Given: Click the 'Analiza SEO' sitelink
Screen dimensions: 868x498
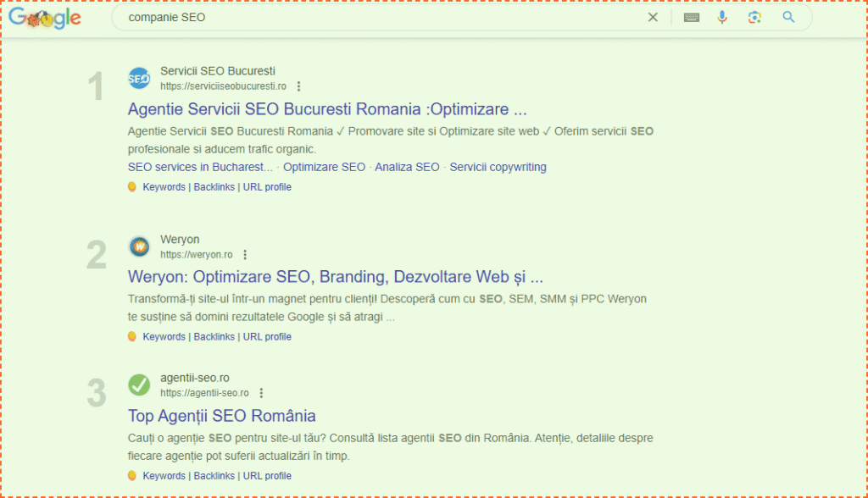Looking at the screenshot, I should pos(406,167).
